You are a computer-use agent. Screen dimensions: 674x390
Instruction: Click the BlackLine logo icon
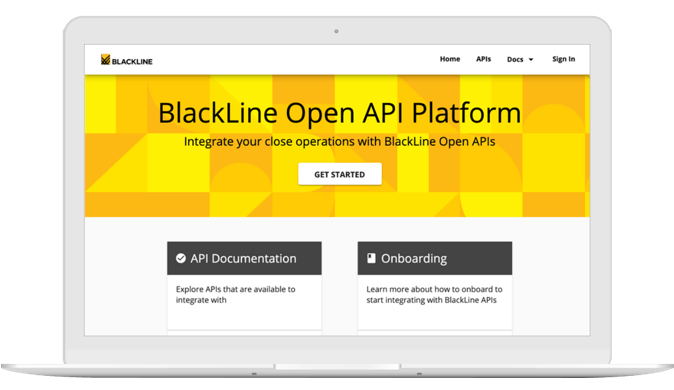[x=105, y=59]
